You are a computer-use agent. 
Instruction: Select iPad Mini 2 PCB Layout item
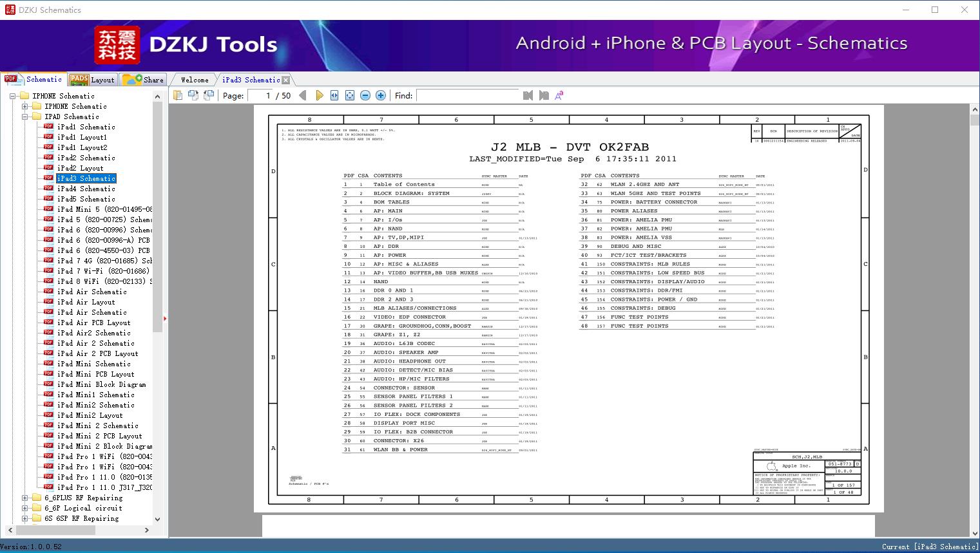[100, 436]
